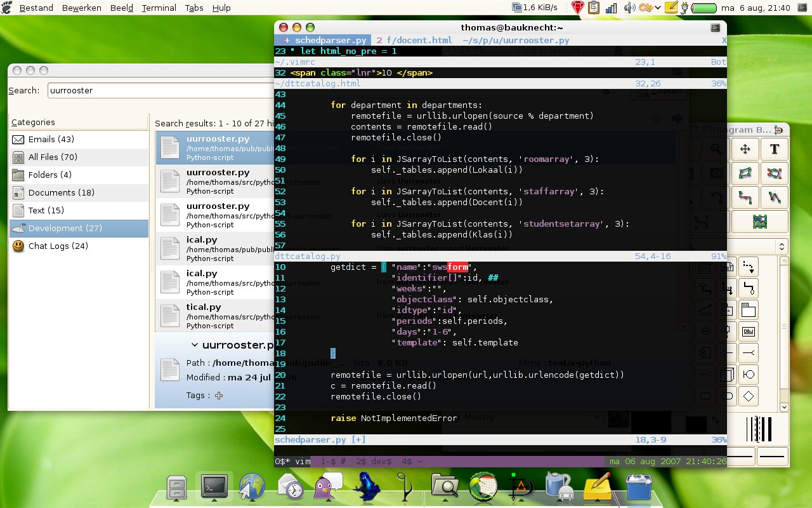Click the network speed monitor applet

pyautogui.click(x=535, y=8)
